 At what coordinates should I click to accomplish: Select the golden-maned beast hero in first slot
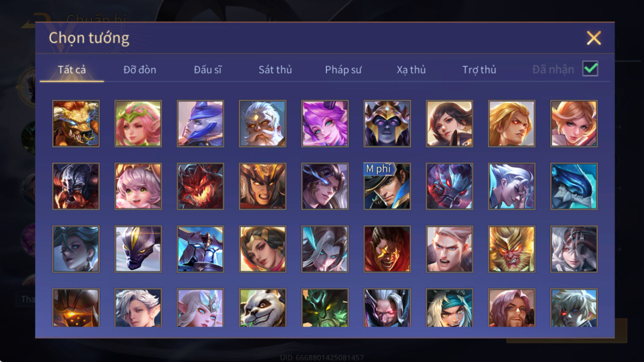coord(76,124)
